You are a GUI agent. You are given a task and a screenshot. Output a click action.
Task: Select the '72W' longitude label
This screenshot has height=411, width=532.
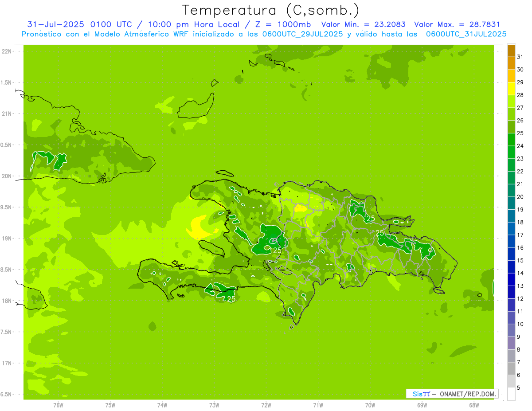click(266, 405)
